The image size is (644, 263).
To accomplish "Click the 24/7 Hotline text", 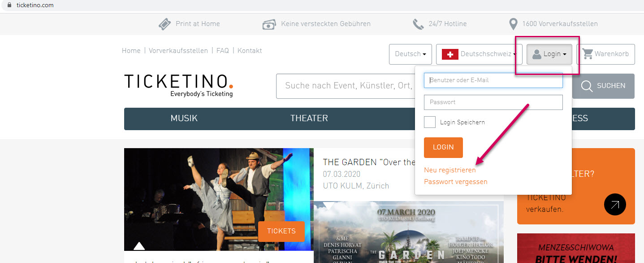I will (448, 24).
